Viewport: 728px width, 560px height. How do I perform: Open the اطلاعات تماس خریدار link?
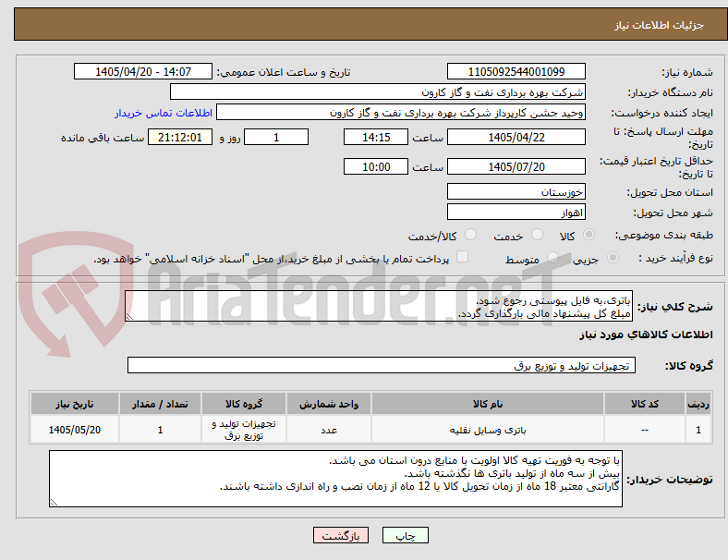(x=164, y=113)
